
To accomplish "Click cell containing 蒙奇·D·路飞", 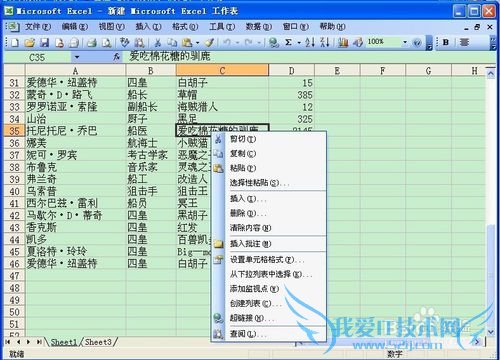I will point(75,95).
